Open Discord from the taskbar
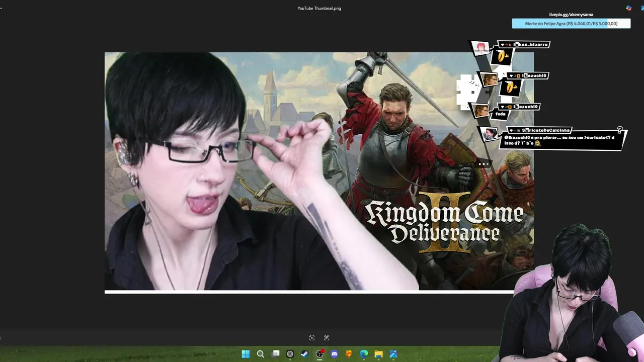 point(334,354)
